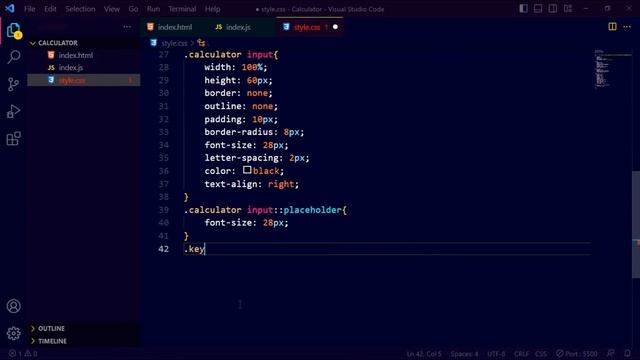This screenshot has height=360, width=640.
Task: Click the symbol icon in the breadcrumb
Action: [201, 42]
